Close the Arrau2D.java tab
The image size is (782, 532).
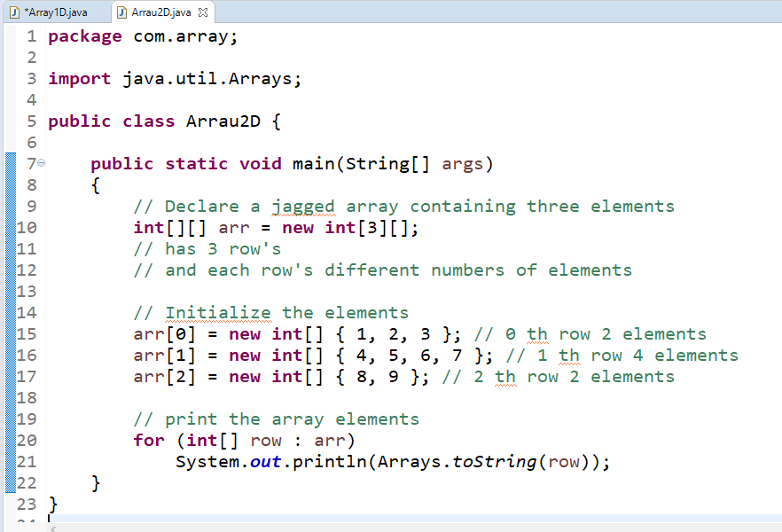pyautogui.click(x=202, y=12)
